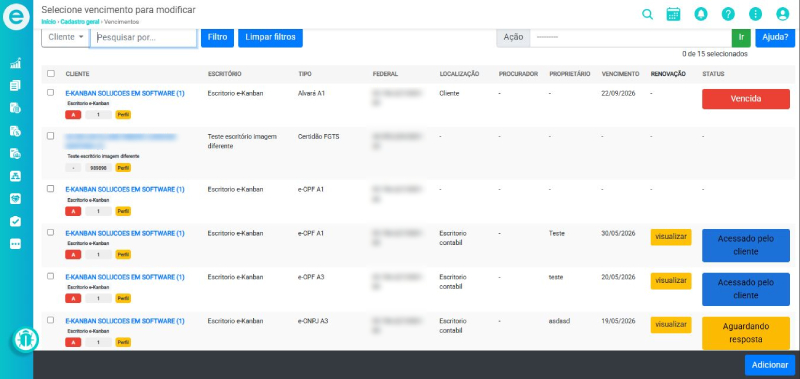This screenshot has height=379, width=800.
Task: Open the checkmark tasks sidebar icon
Action: tap(15, 221)
